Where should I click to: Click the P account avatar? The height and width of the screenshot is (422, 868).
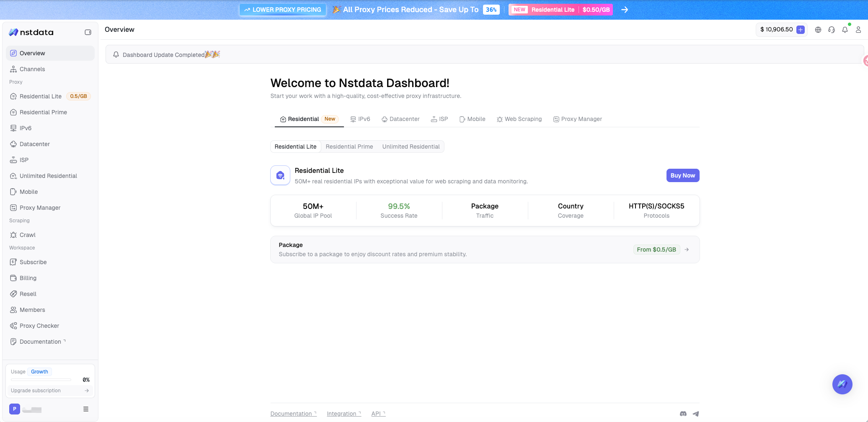click(x=15, y=409)
